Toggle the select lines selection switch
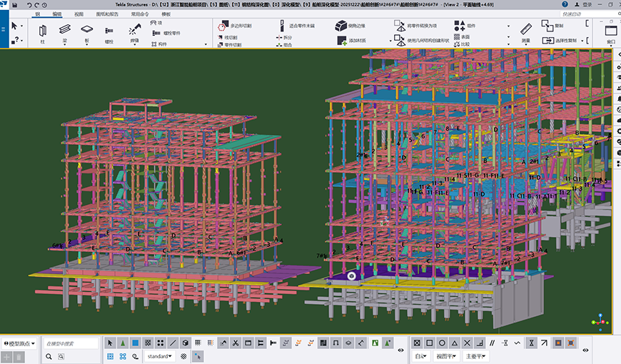Viewport: 621px width, 364px height. [x=172, y=343]
